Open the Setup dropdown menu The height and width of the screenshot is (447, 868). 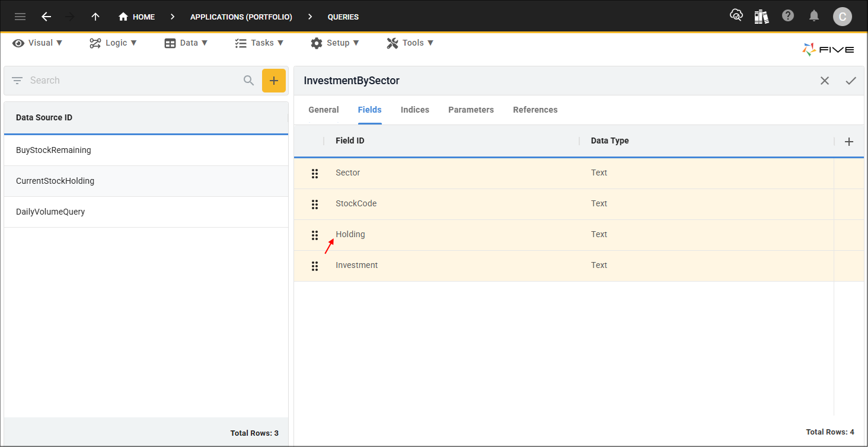click(x=335, y=43)
